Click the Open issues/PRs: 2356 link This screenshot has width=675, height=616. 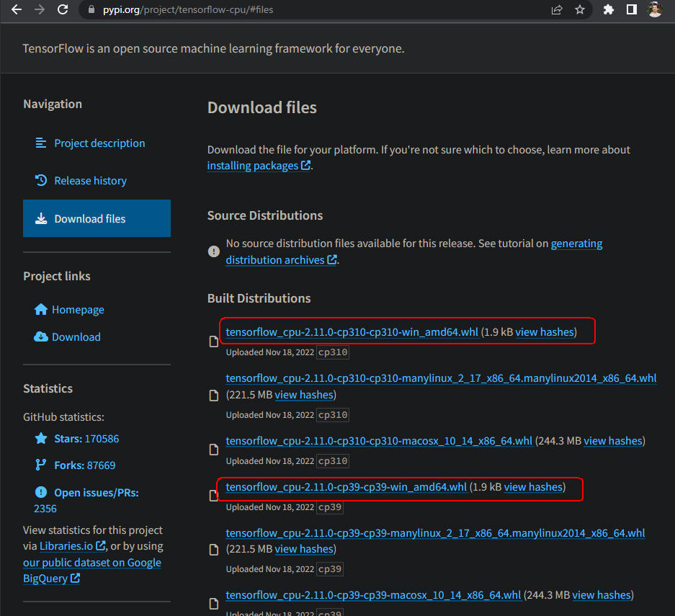click(x=86, y=500)
